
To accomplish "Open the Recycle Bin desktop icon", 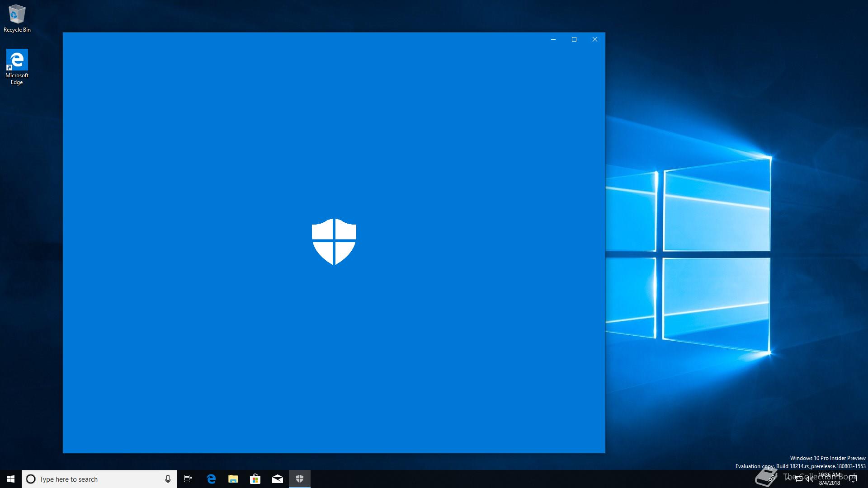I will 17,19.
